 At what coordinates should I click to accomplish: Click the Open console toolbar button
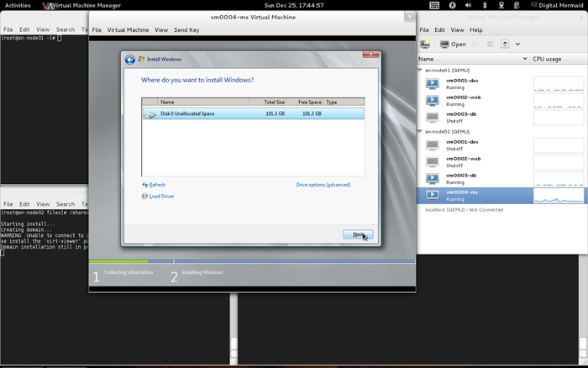pyautogui.click(x=454, y=44)
